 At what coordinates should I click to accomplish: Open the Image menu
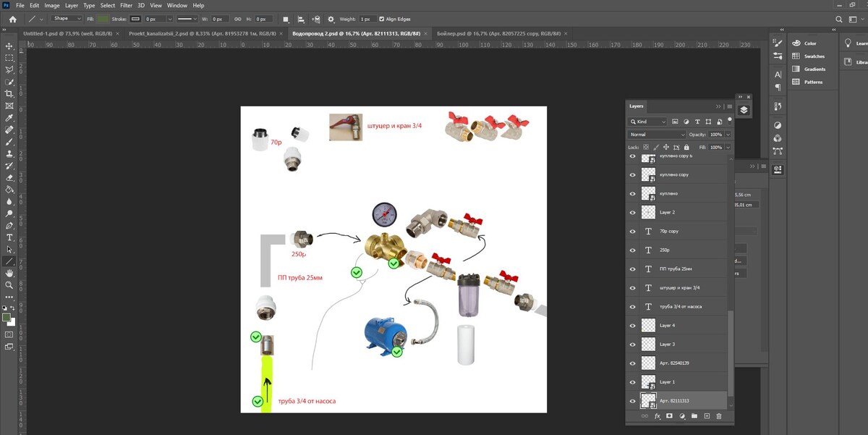tap(51, 5)
